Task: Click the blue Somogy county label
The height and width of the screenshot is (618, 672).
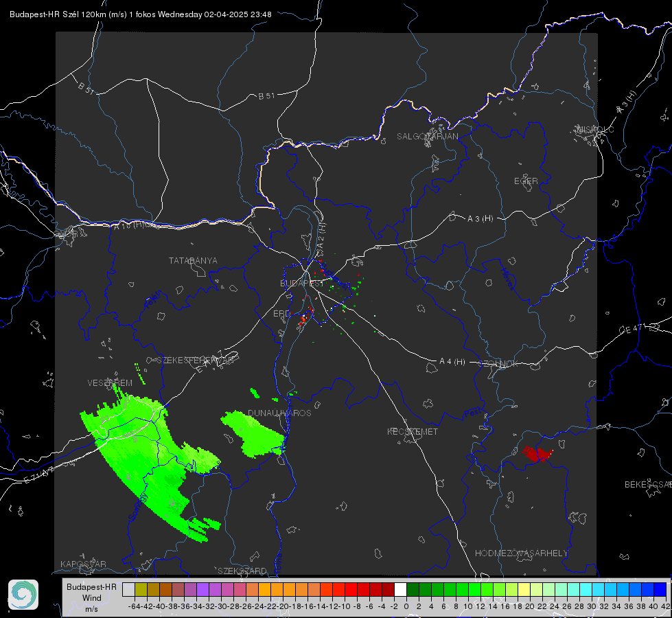Action: pyautogui.click(x=137, y=507)
